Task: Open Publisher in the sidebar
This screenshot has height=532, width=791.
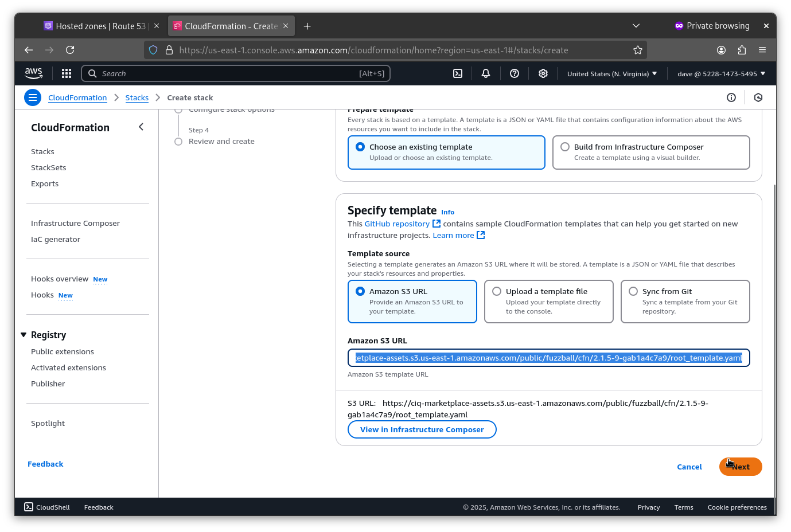Action: click(x=48, y=384)
